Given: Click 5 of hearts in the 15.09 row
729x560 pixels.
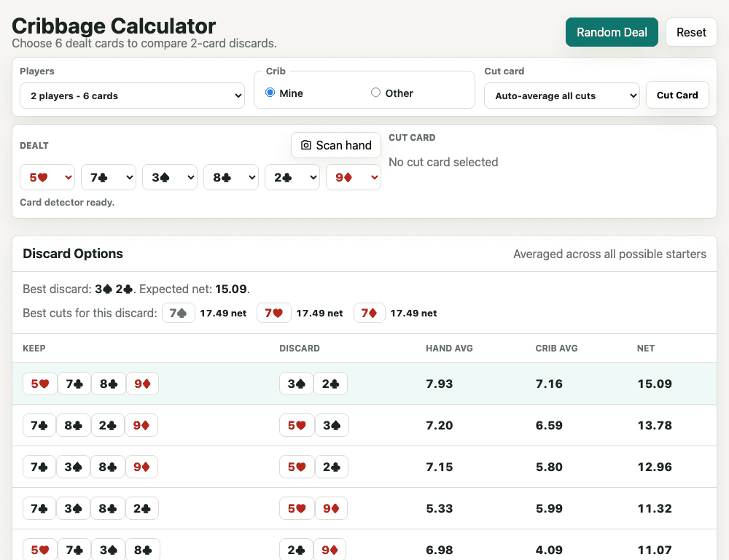Looking at the screenshot, I should (x=40, y=384).
